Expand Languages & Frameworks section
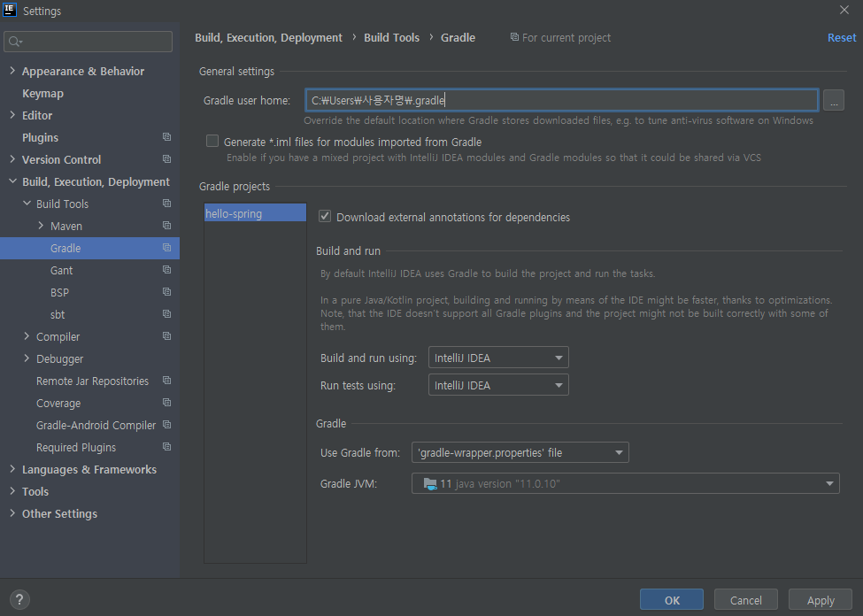 click(x=12, y=469)
